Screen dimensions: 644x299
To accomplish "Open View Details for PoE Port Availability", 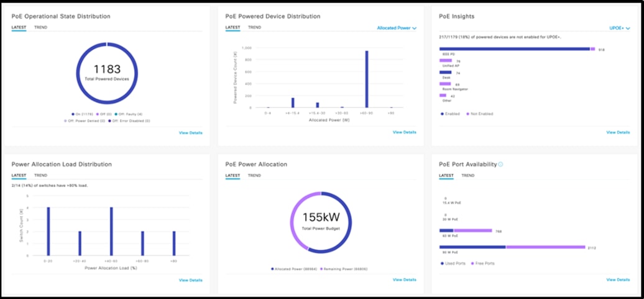I will point(618,280).
